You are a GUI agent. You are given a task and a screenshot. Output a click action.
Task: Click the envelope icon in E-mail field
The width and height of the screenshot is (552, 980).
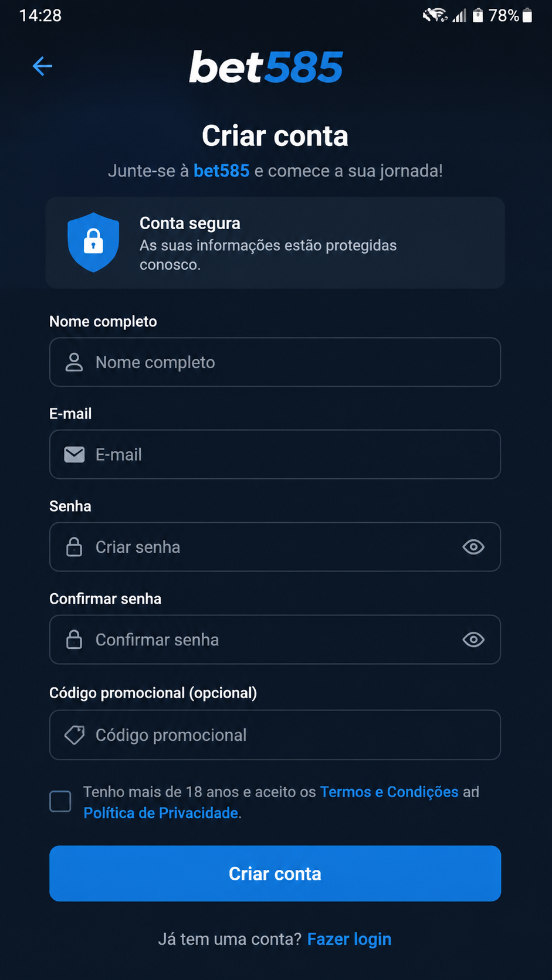(x=74, y=455)
